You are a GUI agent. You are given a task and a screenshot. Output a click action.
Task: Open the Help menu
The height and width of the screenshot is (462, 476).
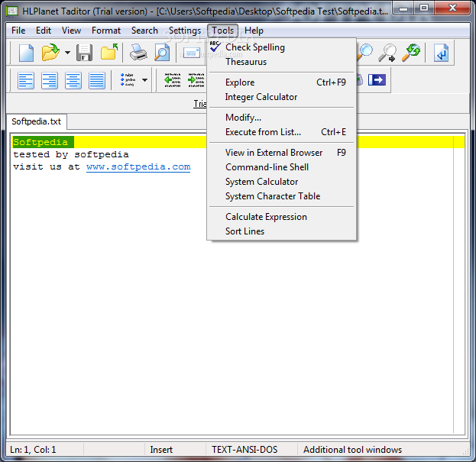(254, 31)
